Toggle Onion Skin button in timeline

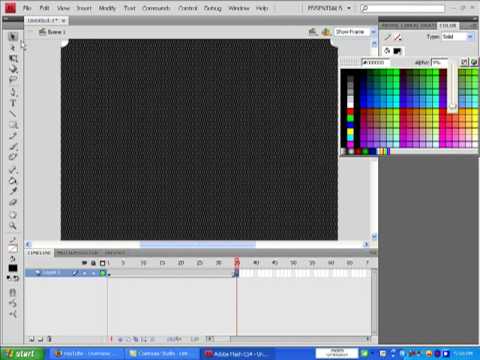[x=128, y=339]
